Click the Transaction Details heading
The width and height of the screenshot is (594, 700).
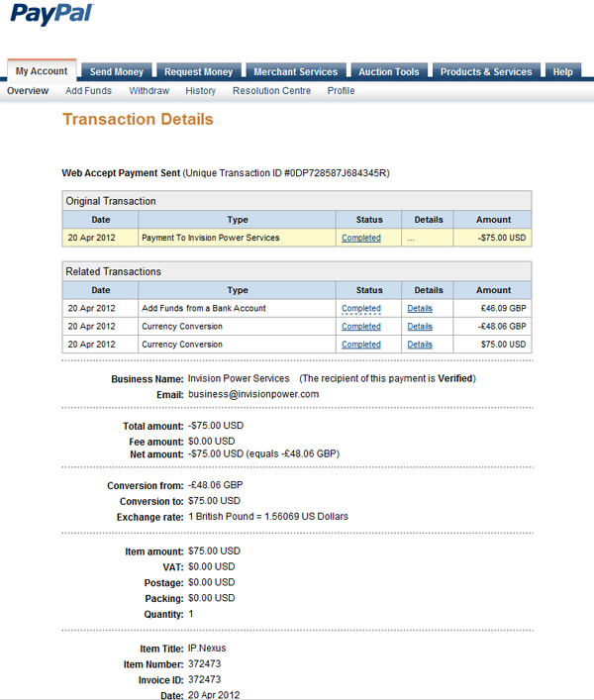pos(138,119)
